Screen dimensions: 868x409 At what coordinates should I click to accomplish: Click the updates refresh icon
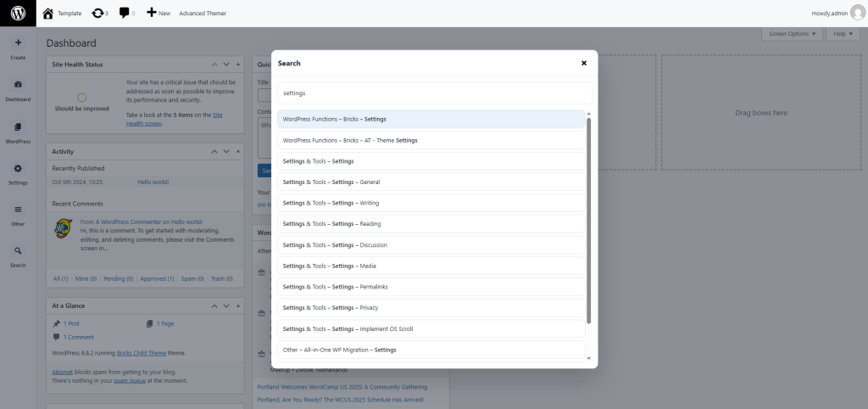pos(98,13)
